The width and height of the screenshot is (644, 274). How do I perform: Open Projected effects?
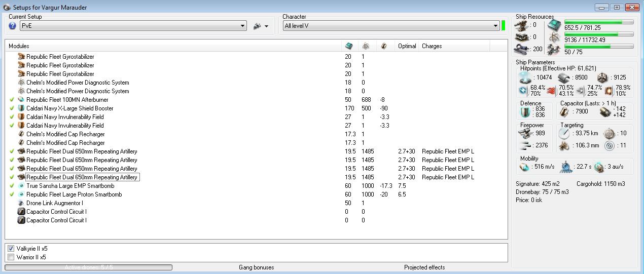[424, 267]
